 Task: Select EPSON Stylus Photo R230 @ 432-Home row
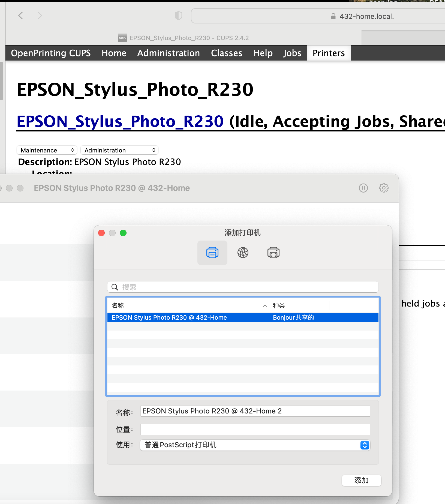pyautogui.click(x=243, y=317)
